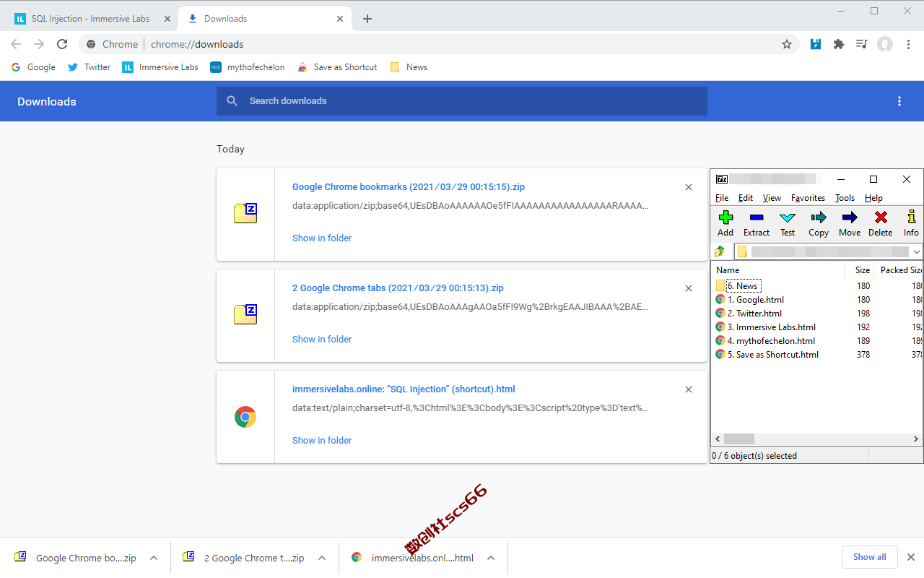Open the Immersive Labs bookmark
Viewport: 924px width, 578px height.
(x=160, y=67)
